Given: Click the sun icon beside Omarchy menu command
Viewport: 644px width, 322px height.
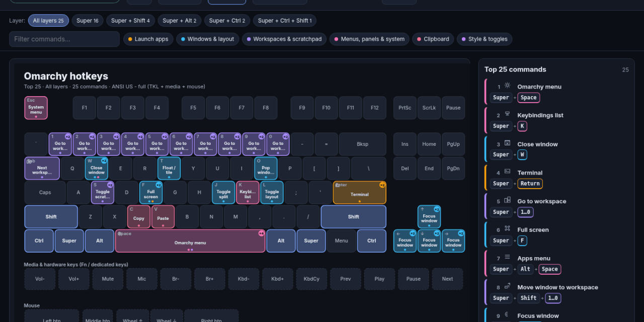Looking at the screenshot, I should [x=507, y=86].
